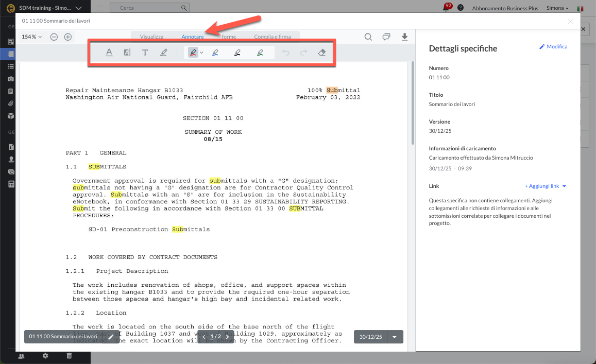This screenshot has width=596, height=364.
Task: Click the search magnifier in viewer
Action: coord(368,37)
